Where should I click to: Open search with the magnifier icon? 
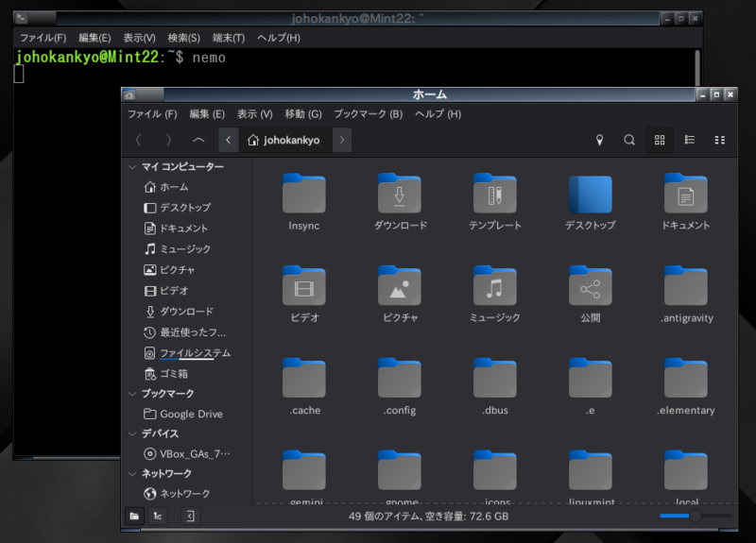pyautogui.click(x=629, y=140)
